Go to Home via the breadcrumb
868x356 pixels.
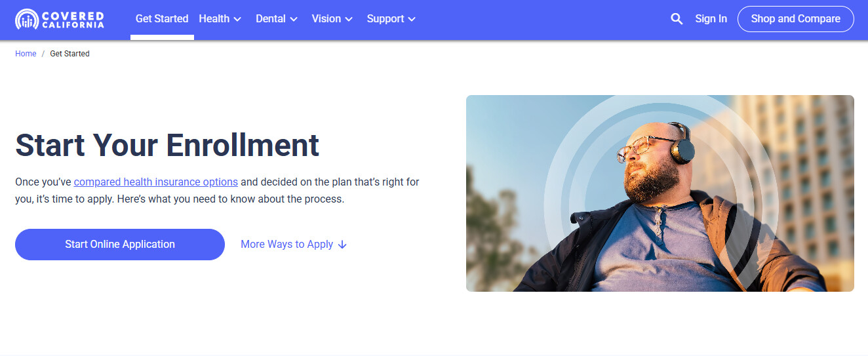pyautogui.click(x=26, y=54)
